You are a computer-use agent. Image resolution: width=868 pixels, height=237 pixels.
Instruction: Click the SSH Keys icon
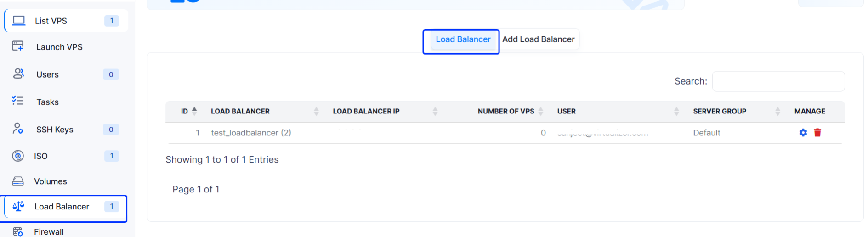point(18,128)
